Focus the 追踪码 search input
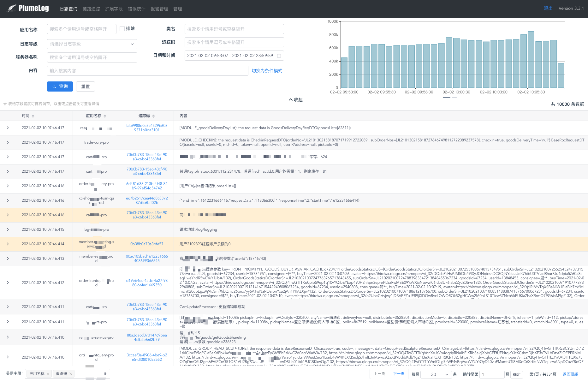The height and width of the screenshot is (381, 588). point(234,42)
